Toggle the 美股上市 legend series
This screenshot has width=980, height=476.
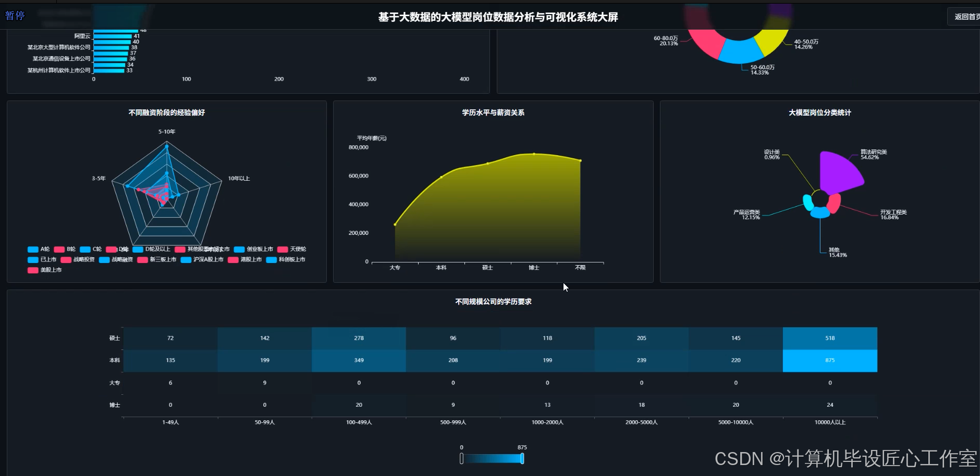[x=44, y=270]
